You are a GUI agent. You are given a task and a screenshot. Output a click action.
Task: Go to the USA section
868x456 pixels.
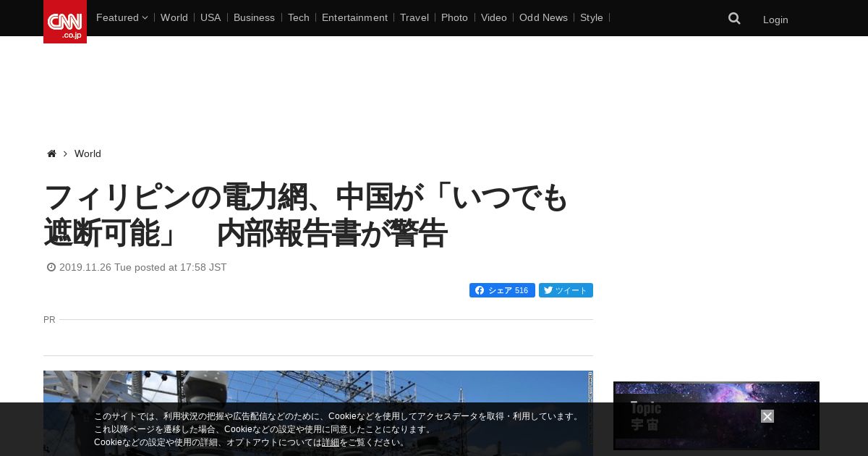[210, 17]
